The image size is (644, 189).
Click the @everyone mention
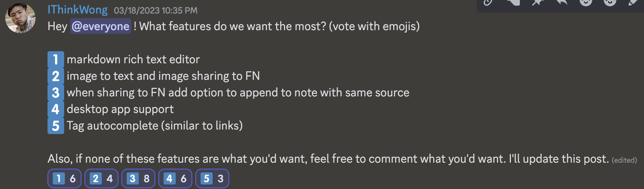pyautogui.click(x=100, y=26)
